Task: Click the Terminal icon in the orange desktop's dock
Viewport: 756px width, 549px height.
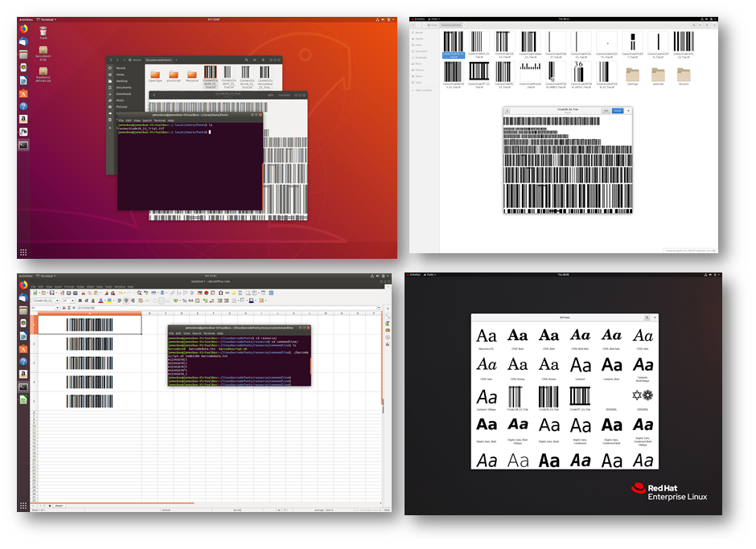Action: 23,145
